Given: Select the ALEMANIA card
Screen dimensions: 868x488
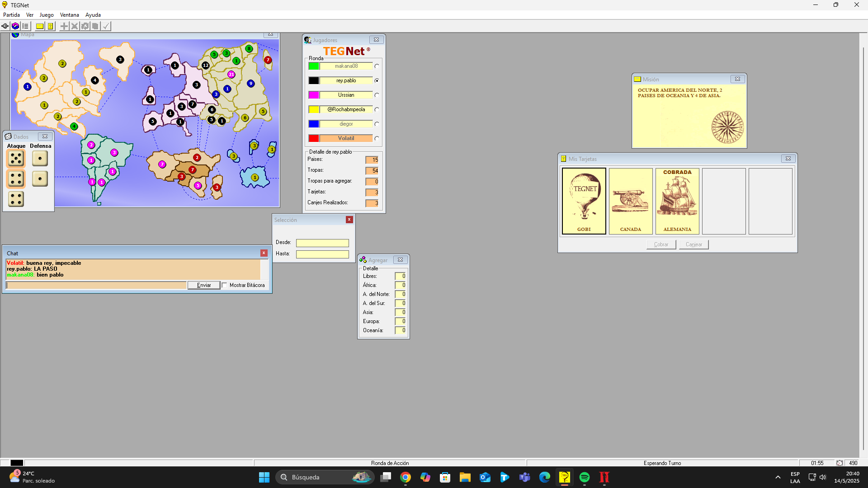Looking at the screenshot, I should coord(677,201).
